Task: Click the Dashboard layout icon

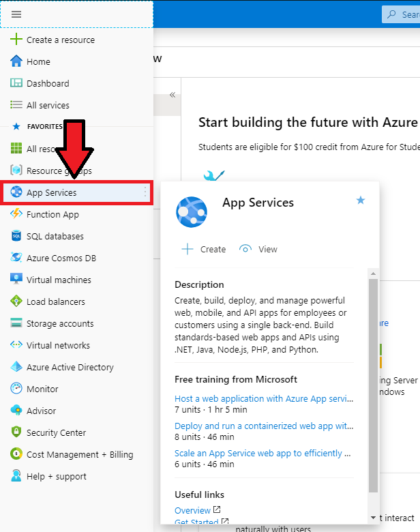Action: pyautogui.click(x=16, y=83)
